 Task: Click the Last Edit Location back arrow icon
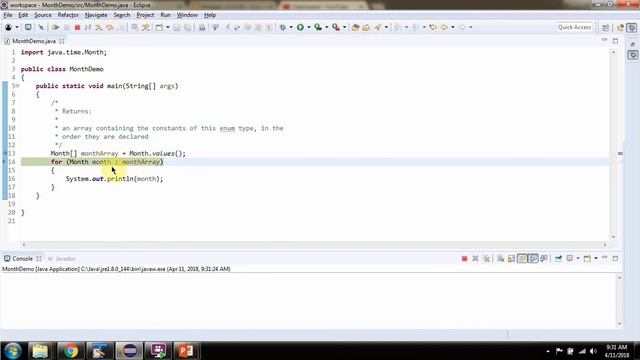pyautogui.click(x=433, y=27)
